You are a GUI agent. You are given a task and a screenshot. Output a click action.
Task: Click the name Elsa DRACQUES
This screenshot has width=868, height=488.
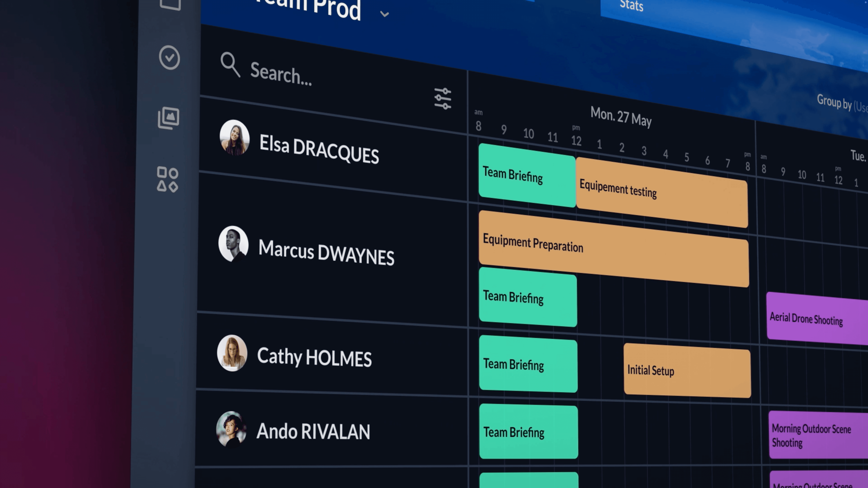pyautogui.click(x=319, y=150)
